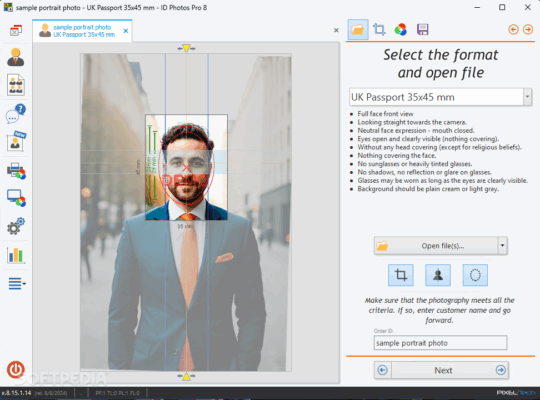Select the sample portrait photo tab

click(x=82, y=31)
